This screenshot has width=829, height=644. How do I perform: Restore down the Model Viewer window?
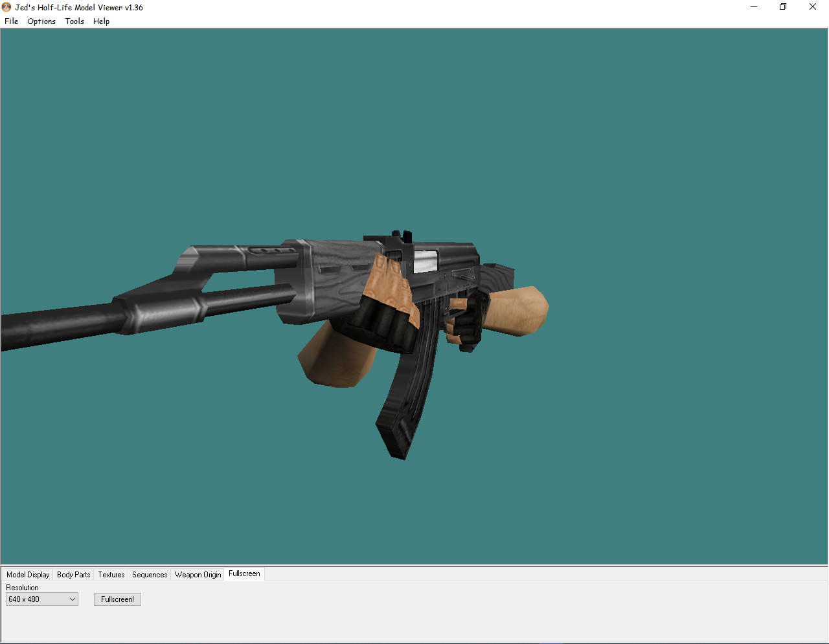click(783, 7)
